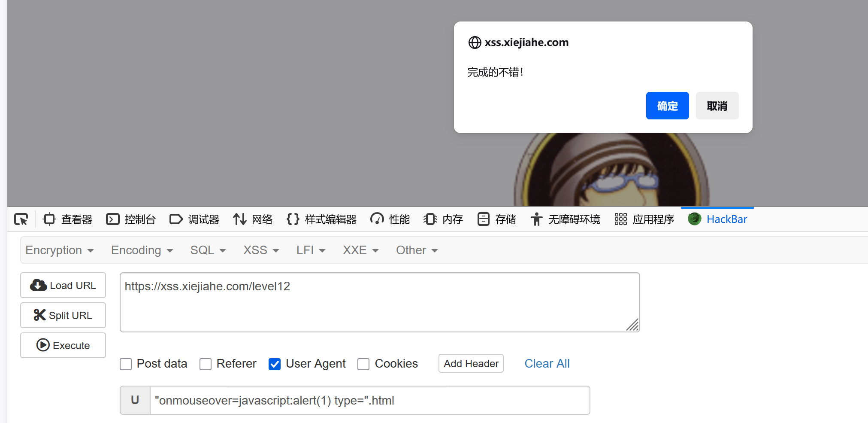Expand the SQL dropdown menu
The height and width of the screenshot is (423, 868).
(208, 250)
